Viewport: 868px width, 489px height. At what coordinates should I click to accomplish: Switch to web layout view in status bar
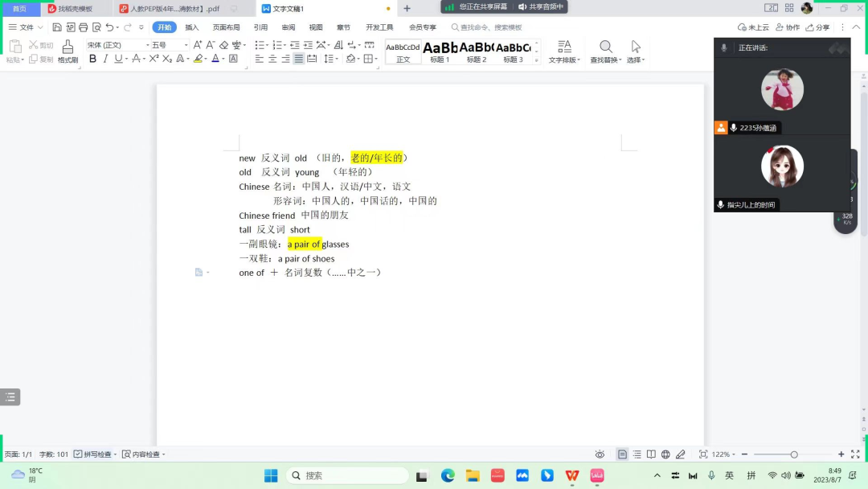pyautogui.click(x=665, y=454)
